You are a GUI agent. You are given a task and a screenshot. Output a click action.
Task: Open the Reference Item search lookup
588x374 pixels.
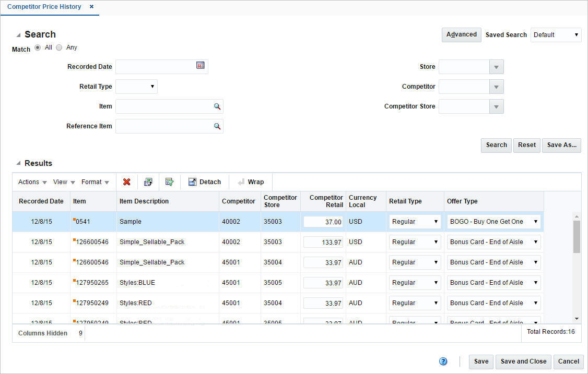click(x=217, y=126)
